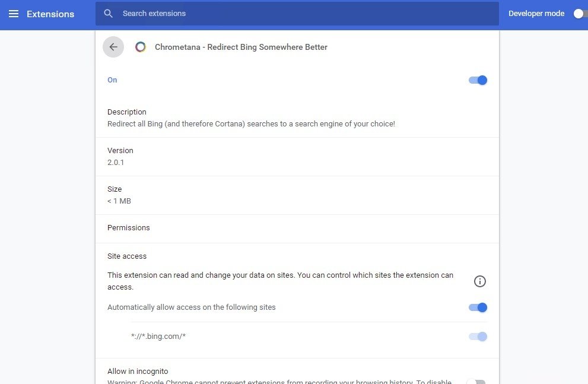Screen dimensions: 588x384
Task: Click the 'This extension can read' paragraph
Action: pos(280,281)
